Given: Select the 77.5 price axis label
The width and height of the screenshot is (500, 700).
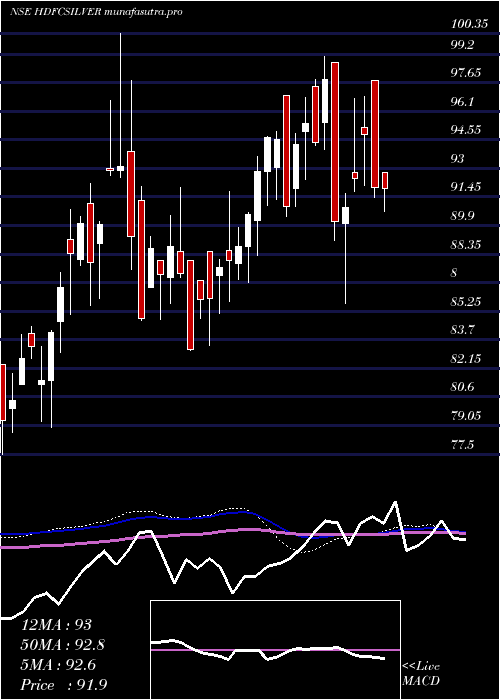Looking at the screenshot, I should click(x=463, y=444).
